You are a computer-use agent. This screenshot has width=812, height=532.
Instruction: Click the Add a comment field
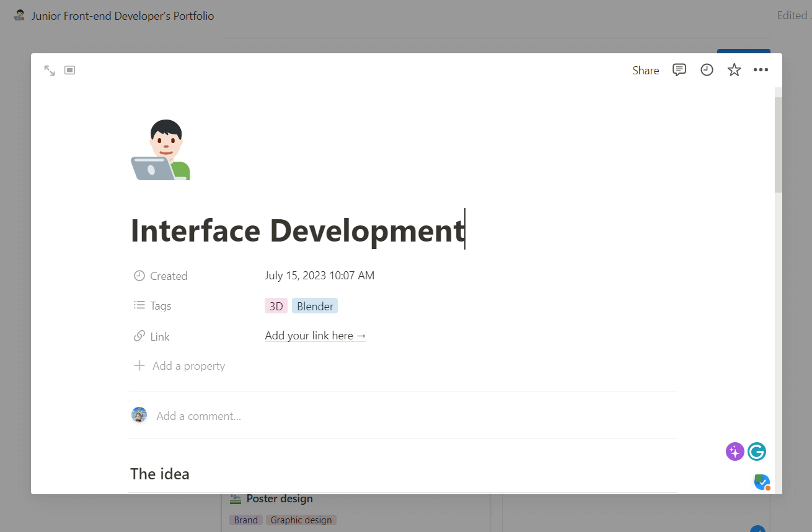point(198,416)
